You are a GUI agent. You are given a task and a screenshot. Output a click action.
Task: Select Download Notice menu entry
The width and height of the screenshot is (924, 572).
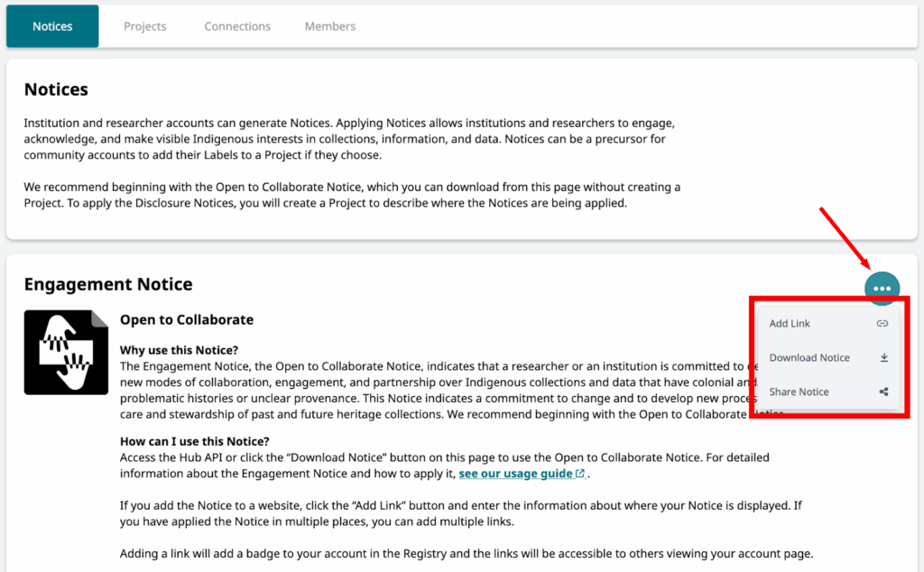point(809,358)
